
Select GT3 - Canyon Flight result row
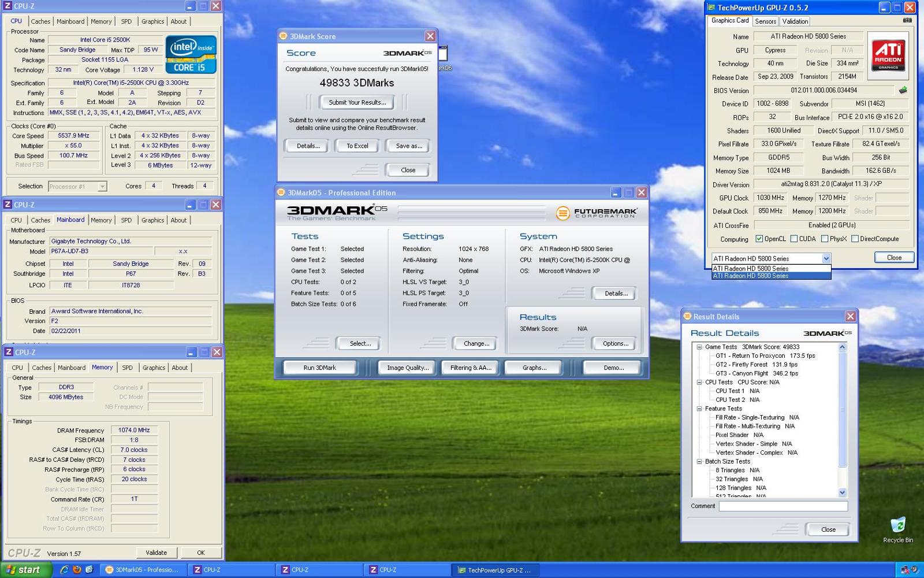click(x=757, y=373)
